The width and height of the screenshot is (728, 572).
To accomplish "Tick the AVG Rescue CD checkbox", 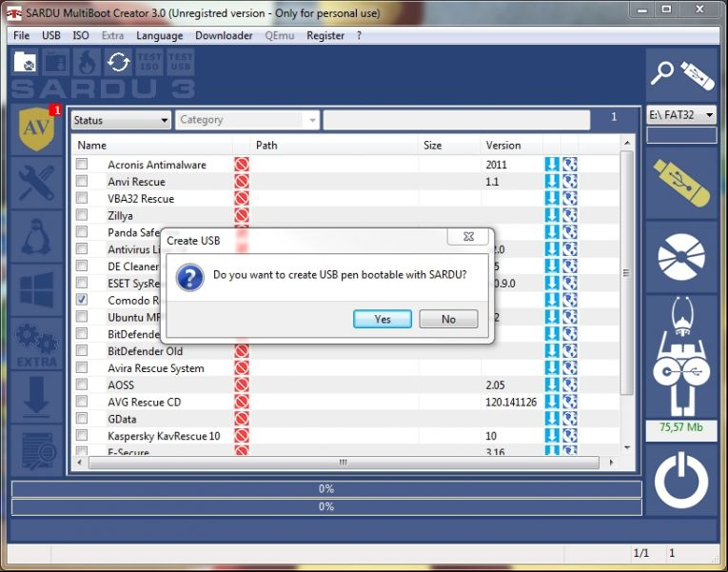I will coord(82,401).
